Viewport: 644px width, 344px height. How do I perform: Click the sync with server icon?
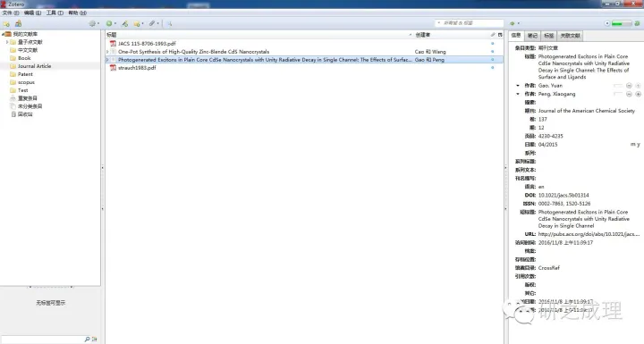[637, 23]
